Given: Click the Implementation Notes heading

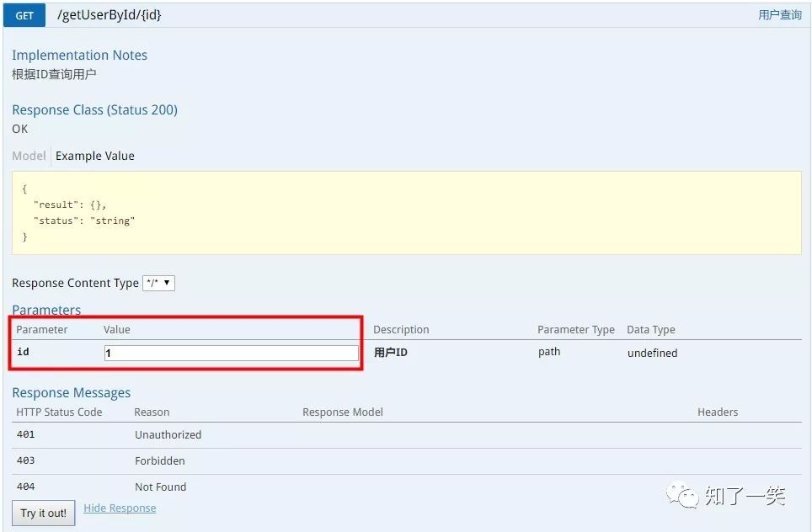Looking at the screenshot, I should 80,56.
